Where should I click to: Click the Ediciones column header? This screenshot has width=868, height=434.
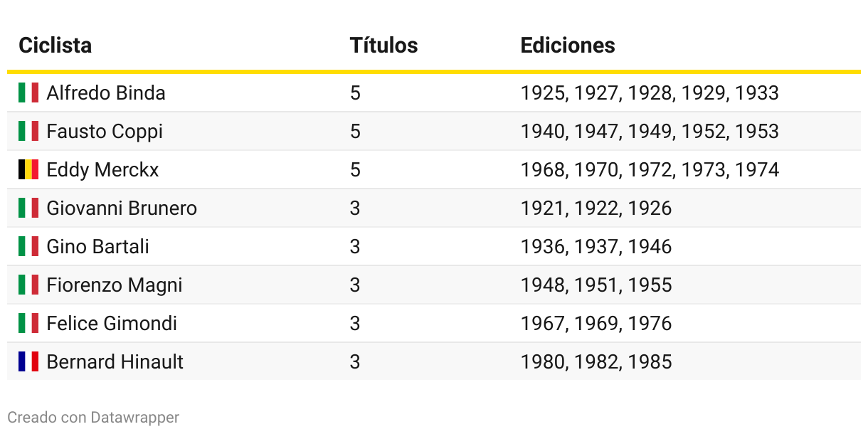(568, 46)
